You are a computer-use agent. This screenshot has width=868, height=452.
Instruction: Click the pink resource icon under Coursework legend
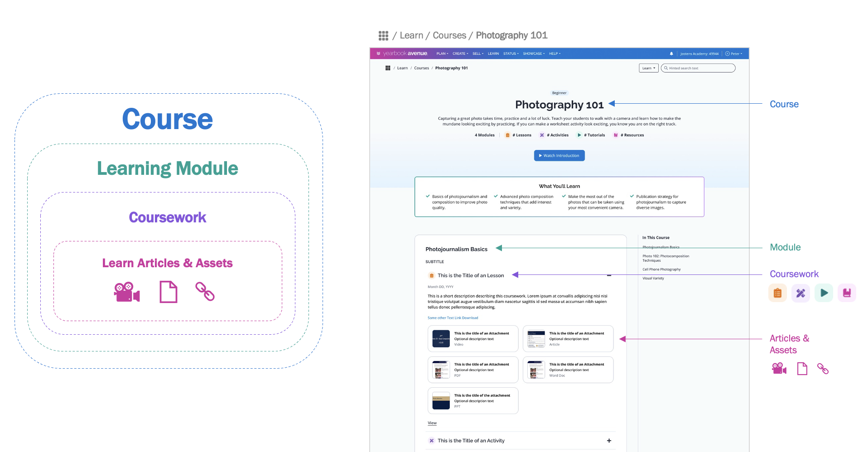[x=847, y=293]
